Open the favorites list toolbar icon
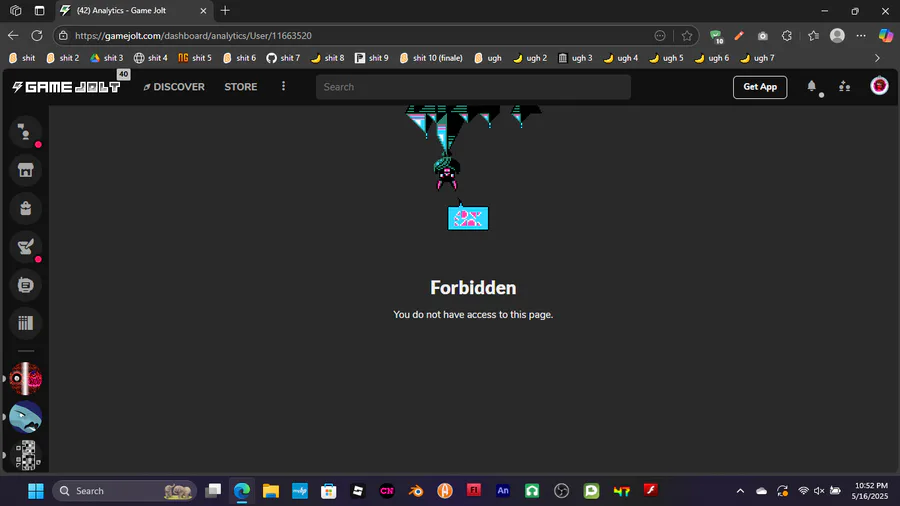This screenshot has height=506, width=900. point(813,36)
